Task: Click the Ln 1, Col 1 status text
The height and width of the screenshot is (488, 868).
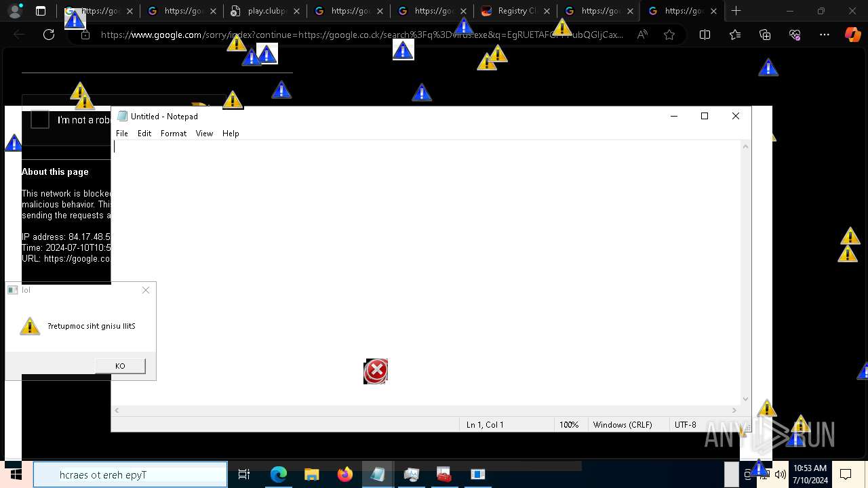Action: (485, 425)
